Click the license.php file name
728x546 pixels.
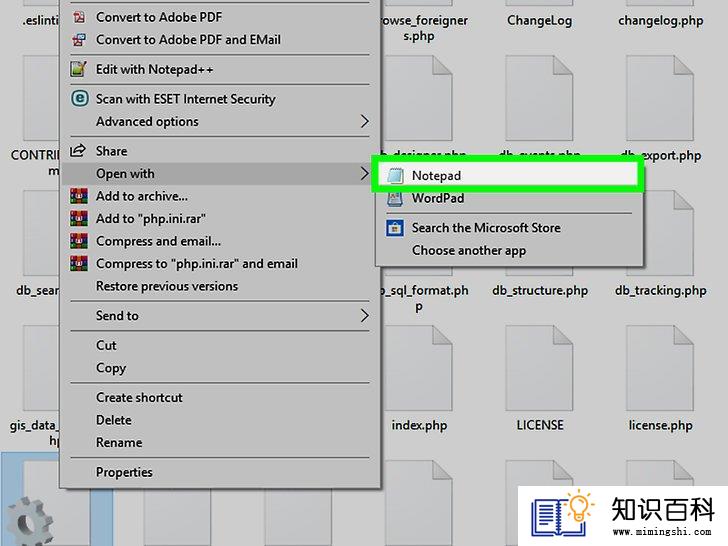[660, 425]
